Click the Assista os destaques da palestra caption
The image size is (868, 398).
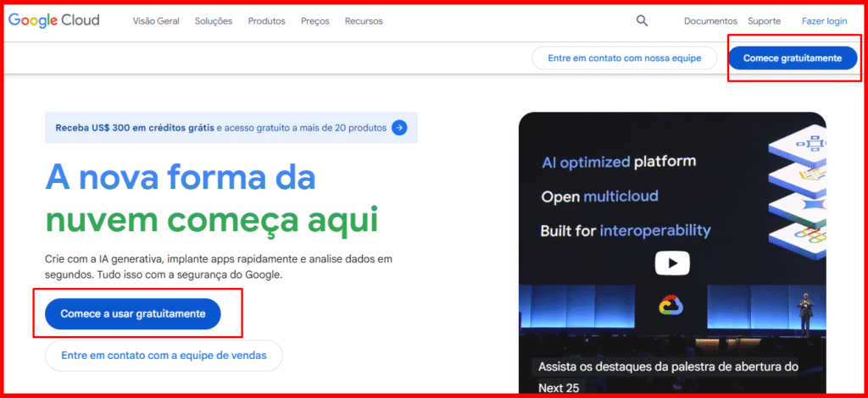point(668,377)
